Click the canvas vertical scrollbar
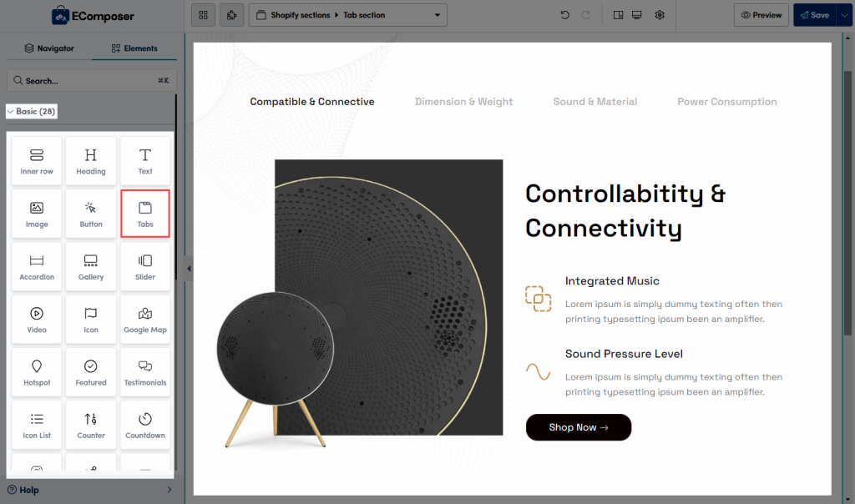Viewport: 855px width, 504px height. point(847,202)
